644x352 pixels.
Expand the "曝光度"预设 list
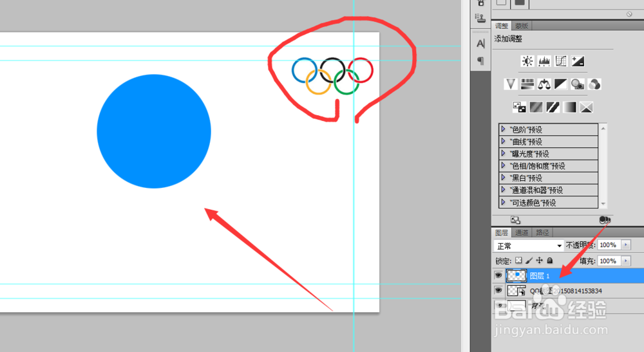tap(503, 153)
